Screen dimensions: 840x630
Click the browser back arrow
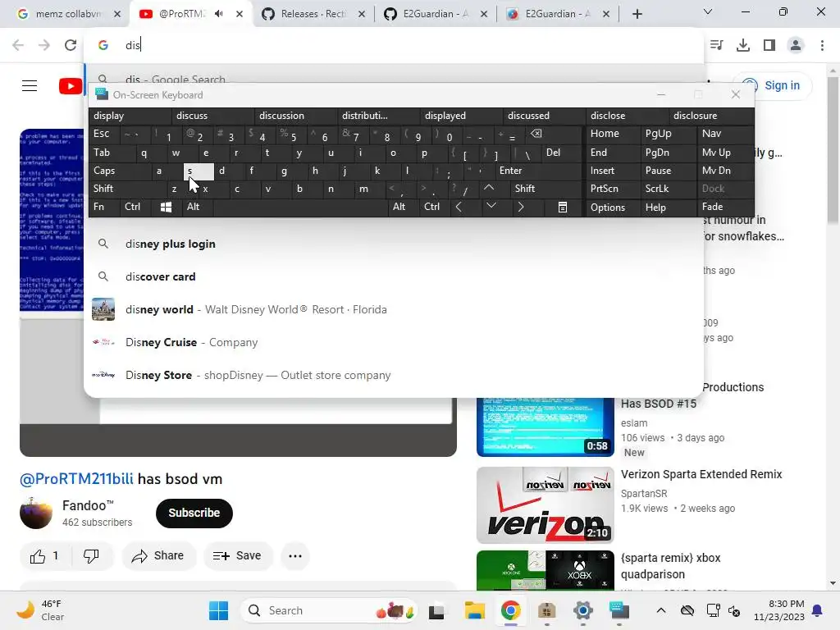[x=18, y=45]
